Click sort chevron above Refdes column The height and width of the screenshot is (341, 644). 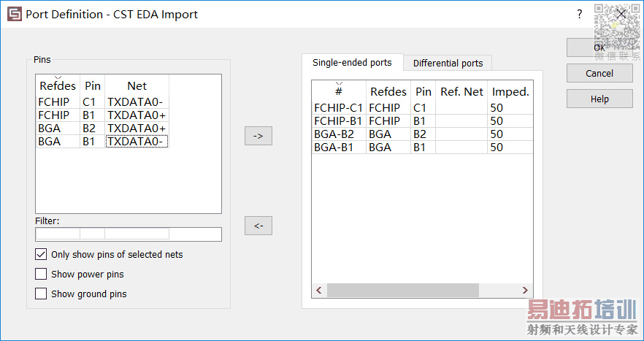coord(58,78)
